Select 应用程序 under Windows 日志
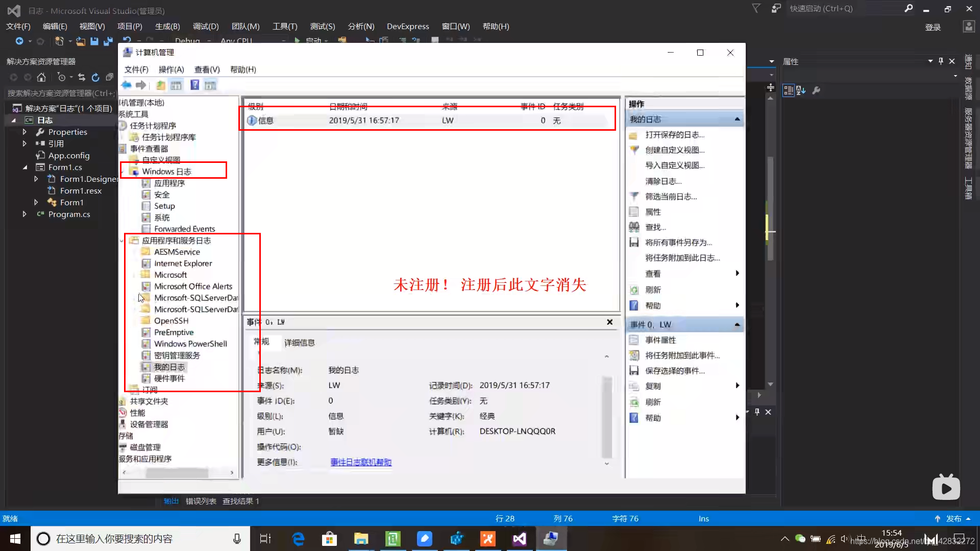The width and height of the screenshot is (980, 551). click(169, 183)
